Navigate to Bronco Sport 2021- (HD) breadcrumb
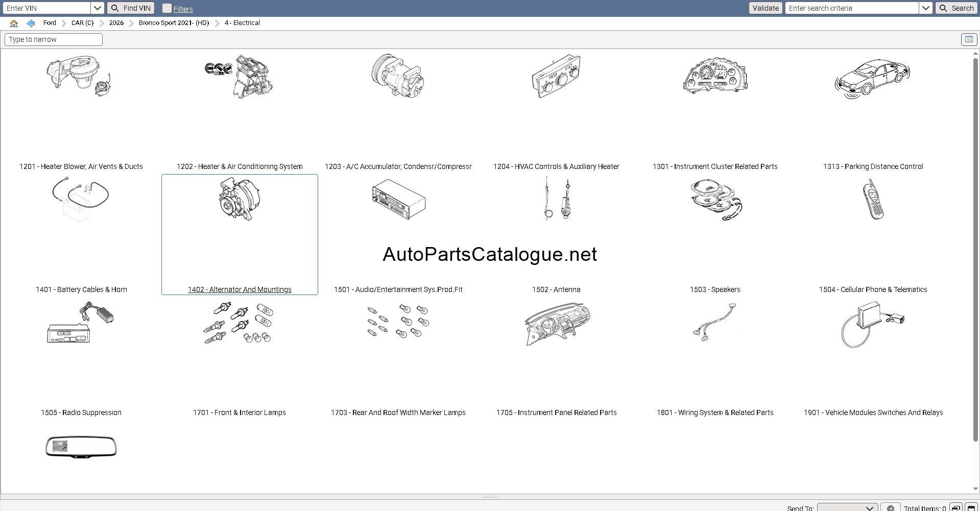This screenshot has width=980, height=511. 174,23
